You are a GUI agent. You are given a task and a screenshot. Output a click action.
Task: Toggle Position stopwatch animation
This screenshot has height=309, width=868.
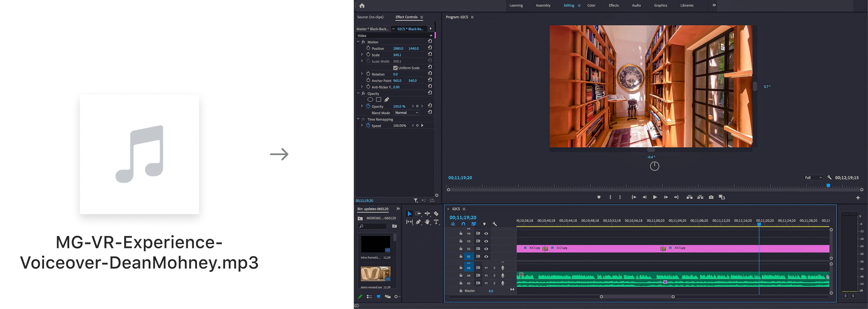pos(368,48)
